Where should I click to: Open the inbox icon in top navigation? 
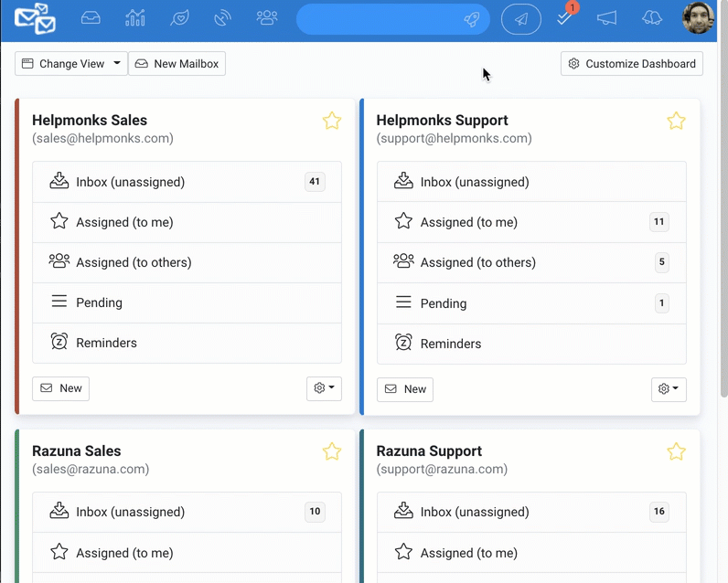pyautogui.click(x=91, y=18)
